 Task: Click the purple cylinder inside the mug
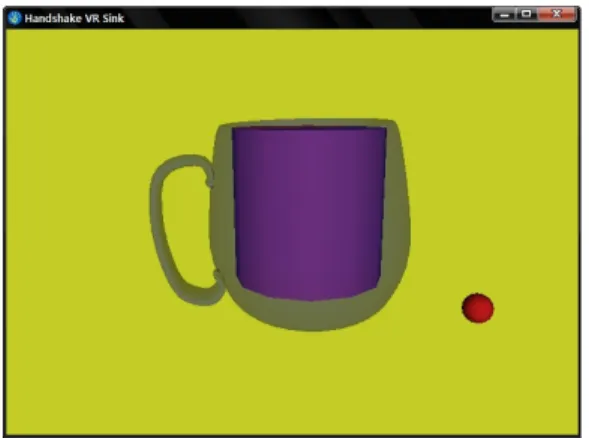tap(309, 213)
